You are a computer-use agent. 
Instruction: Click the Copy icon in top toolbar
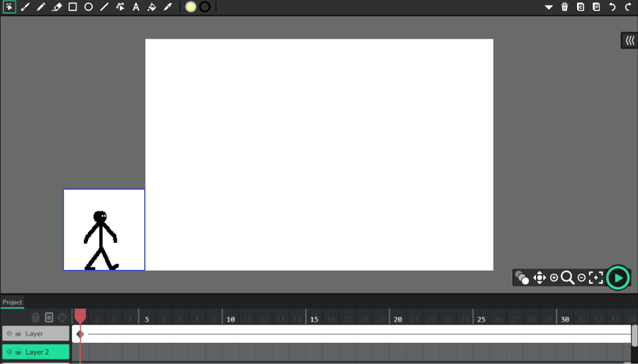click(580, 7)
